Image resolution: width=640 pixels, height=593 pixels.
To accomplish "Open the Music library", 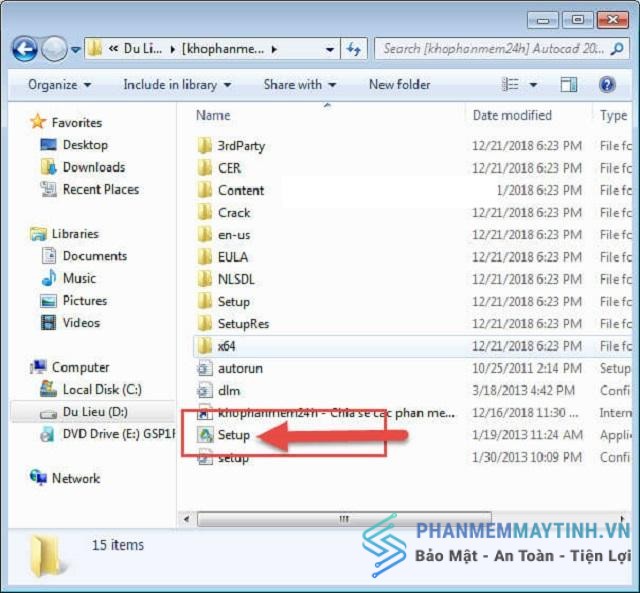I will [79, 278].
